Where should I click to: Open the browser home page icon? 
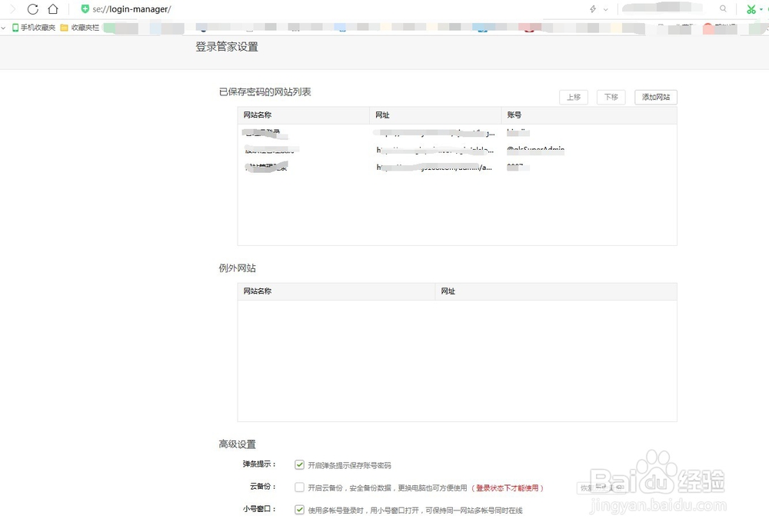52,9
